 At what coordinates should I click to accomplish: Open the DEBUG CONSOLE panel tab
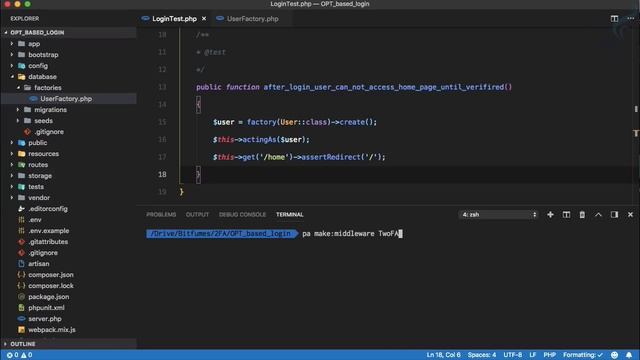[242, 215]
